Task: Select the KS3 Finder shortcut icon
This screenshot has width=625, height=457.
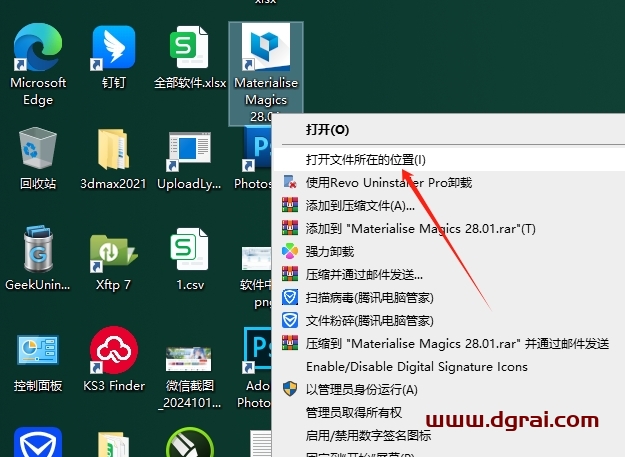Action: tap(114, 350)
